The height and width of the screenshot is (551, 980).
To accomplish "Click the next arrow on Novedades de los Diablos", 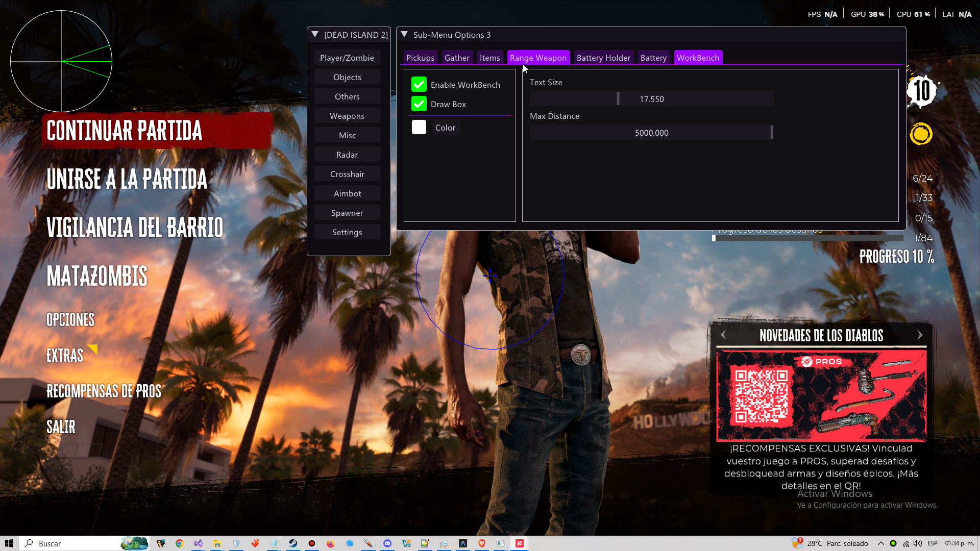I will click(920, 335).
